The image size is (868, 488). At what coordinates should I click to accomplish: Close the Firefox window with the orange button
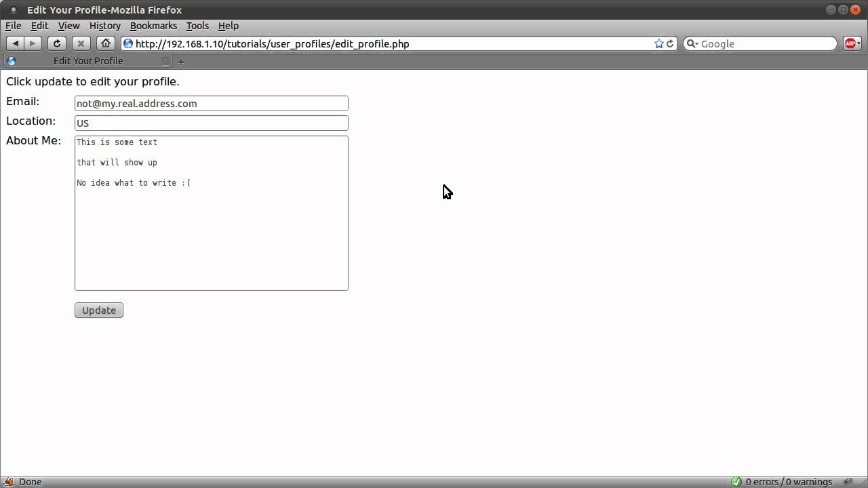[856, 9]
